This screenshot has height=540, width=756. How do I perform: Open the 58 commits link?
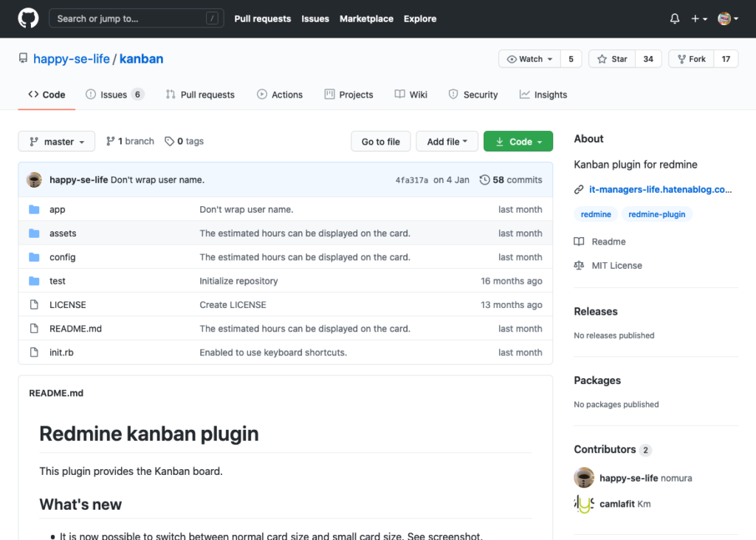511,180
